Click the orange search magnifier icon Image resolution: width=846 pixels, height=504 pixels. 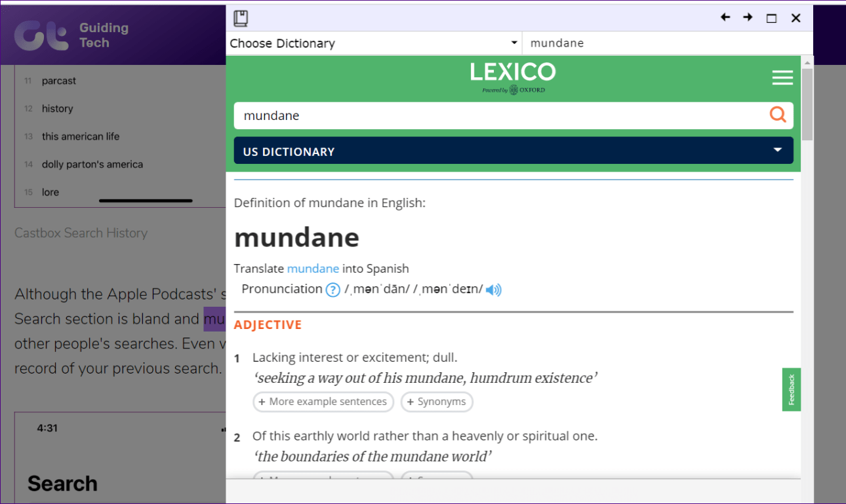click(778, 115)
